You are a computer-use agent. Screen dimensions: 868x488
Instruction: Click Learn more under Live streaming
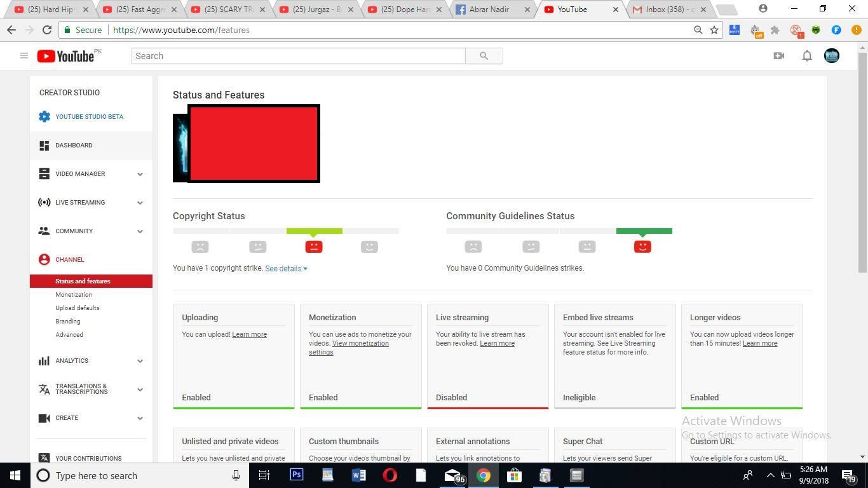[x=497, y=344]
